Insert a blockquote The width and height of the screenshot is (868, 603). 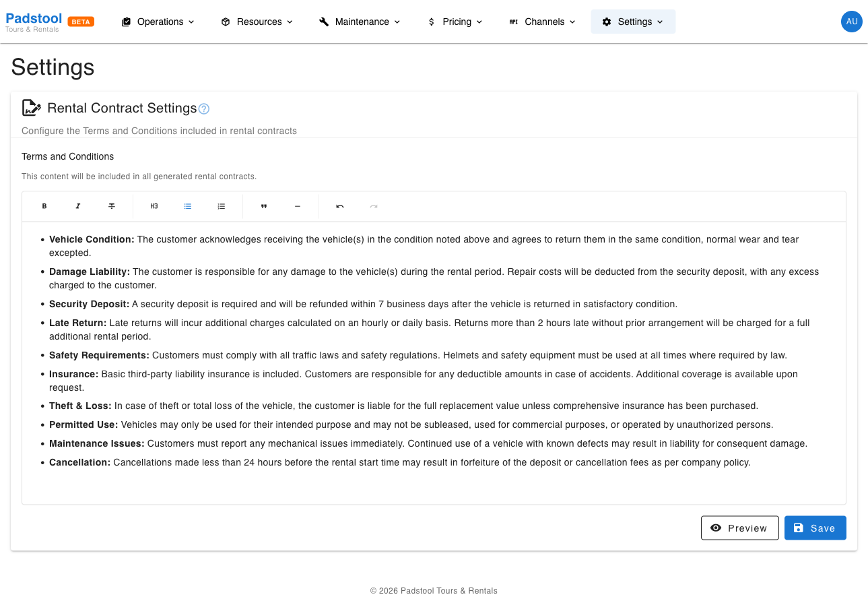click(264, 206)
